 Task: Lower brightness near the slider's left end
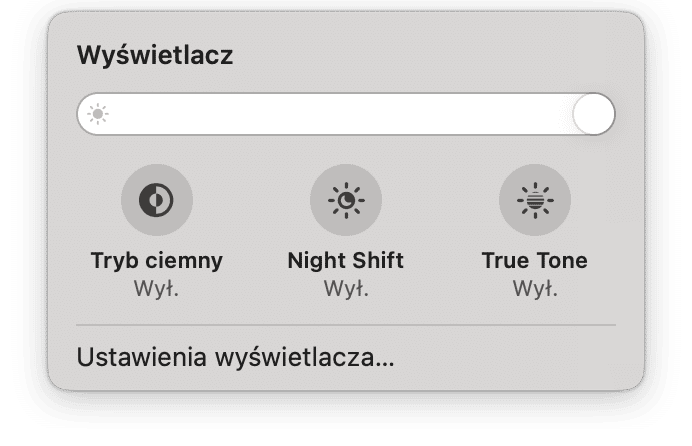click(x=119, y=114)
